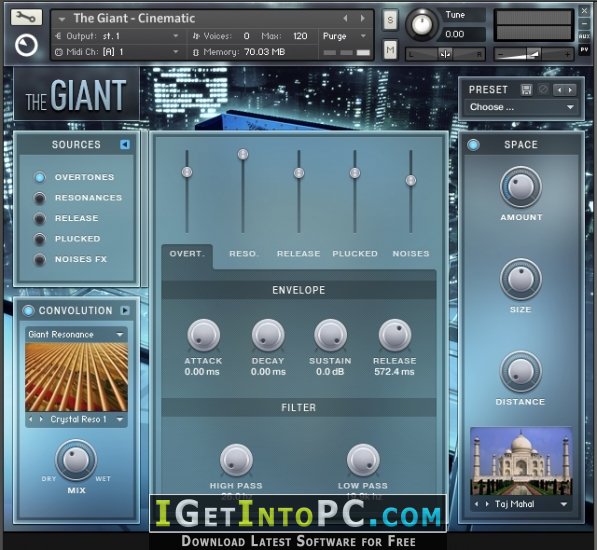Click the Plucked volume fader
Viewport: 597px width, 550px height.
(355, 173)
